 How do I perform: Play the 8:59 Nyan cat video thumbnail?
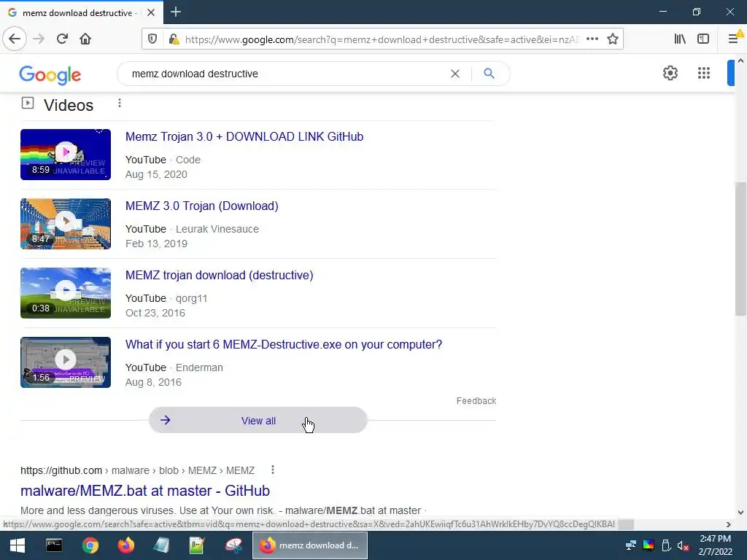(x=66, y=155)
